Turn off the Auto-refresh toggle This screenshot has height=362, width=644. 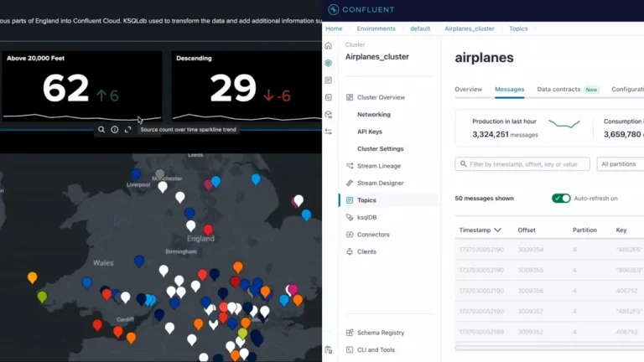point(561,199)
